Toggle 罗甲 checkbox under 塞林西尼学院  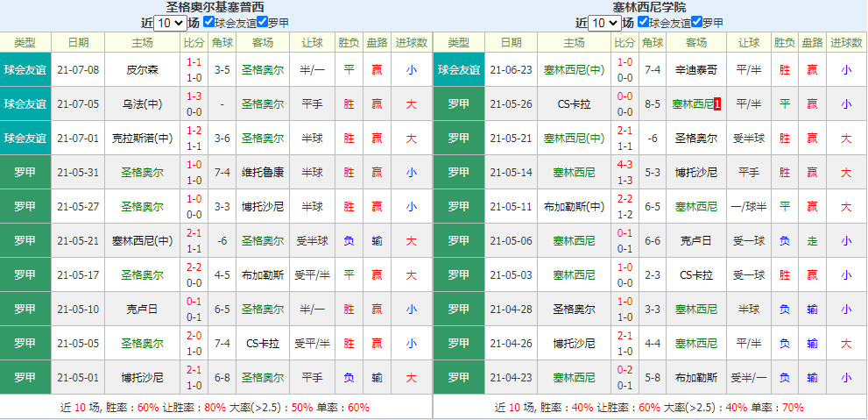click(697, 22)
